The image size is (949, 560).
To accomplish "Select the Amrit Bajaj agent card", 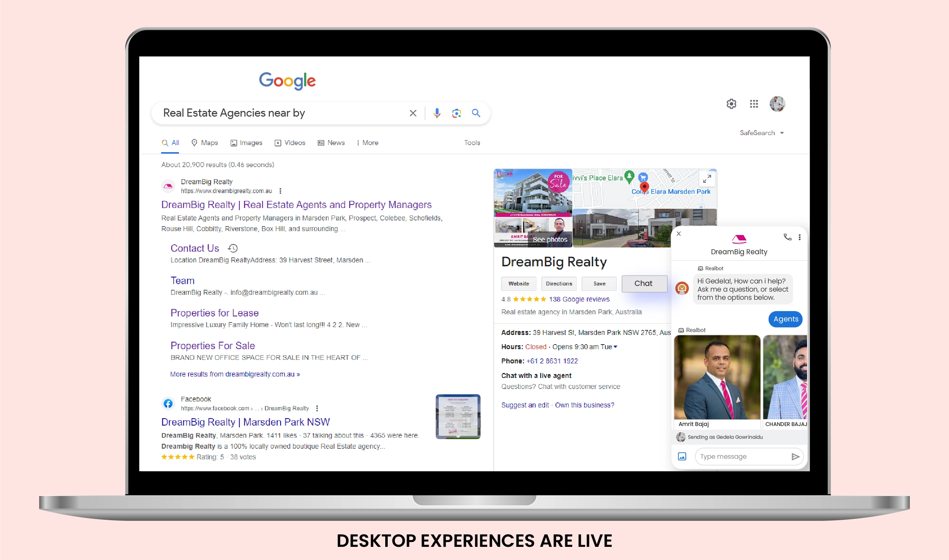I will tap(717, 381).
